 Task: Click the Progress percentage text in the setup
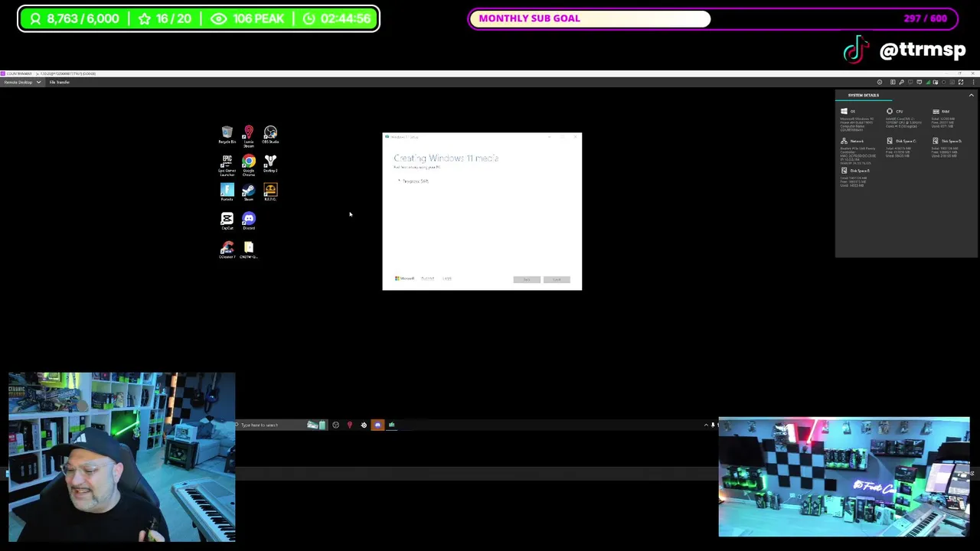pyautogui.click(x=416, y=181)
